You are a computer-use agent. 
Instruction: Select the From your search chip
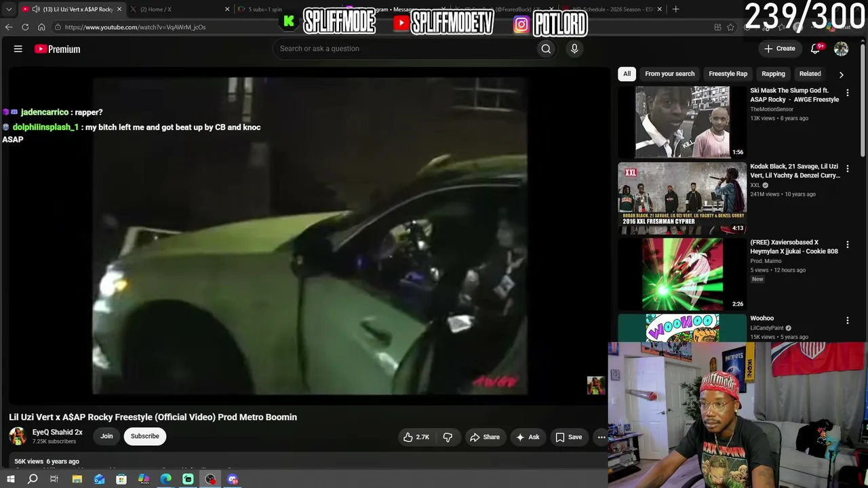670,74
